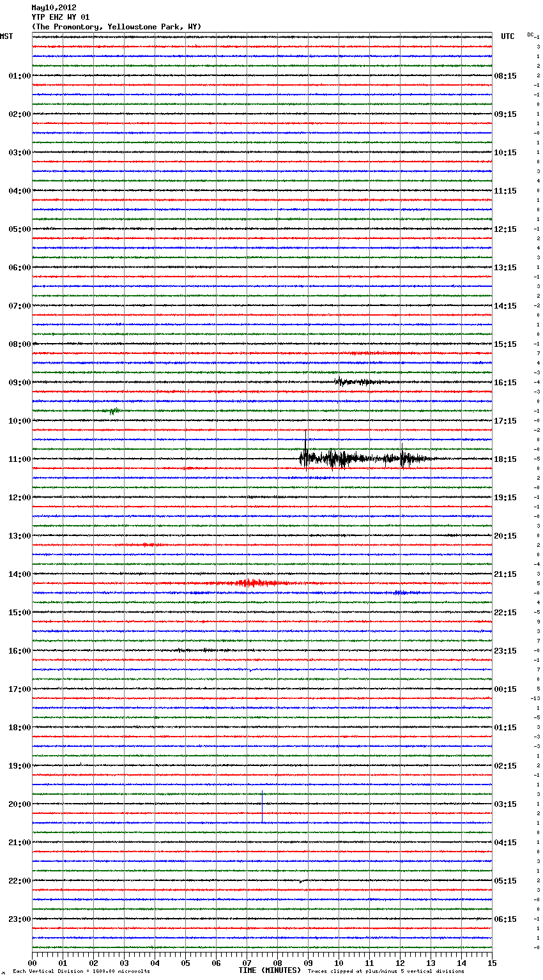This screenshot has height=980, width=543.
Task: Select the 22:00 MST time label
Action: pyautogui.click(x=19, y=881)
